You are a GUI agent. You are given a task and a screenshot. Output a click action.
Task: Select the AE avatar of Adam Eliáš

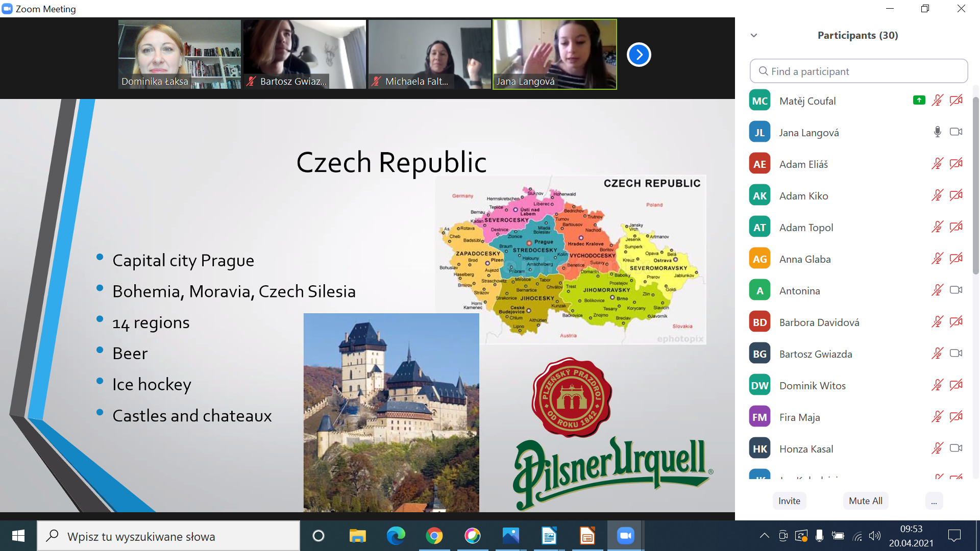(759, 164)
